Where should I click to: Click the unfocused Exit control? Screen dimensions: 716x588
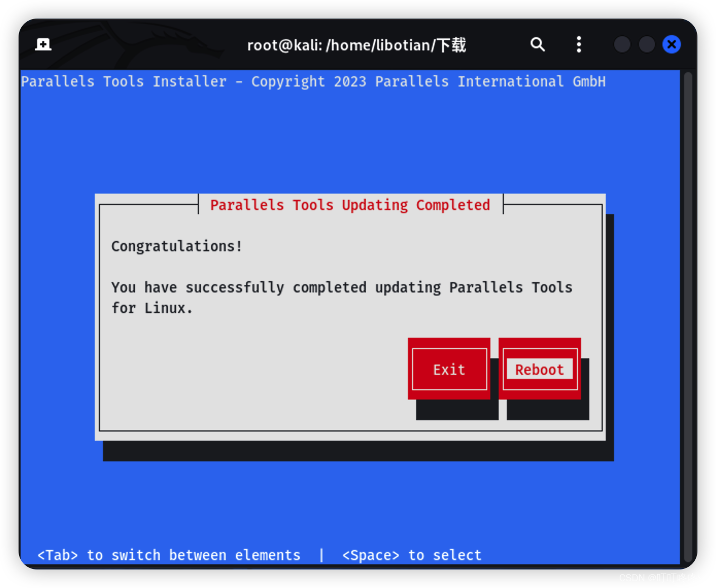pyautogui.click(x=448, y=369)
